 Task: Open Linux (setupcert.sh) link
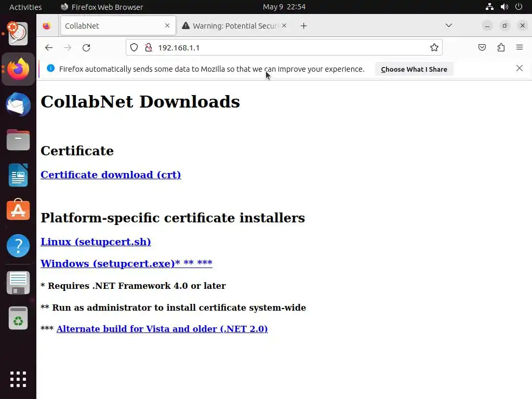pos(96,242)
